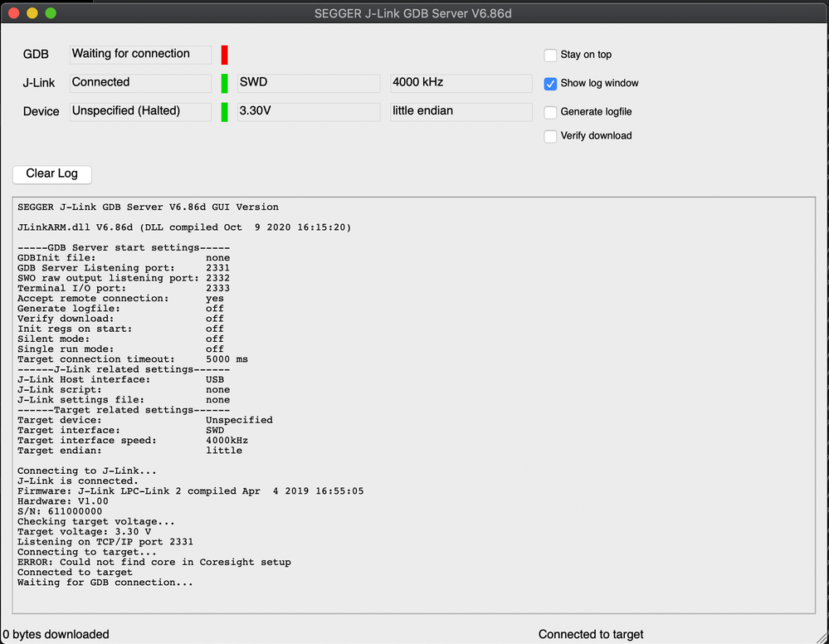Click 'Accept remote connection: yes' log line
This screenshot has height=644, width=829.
(x=120, y=298)
